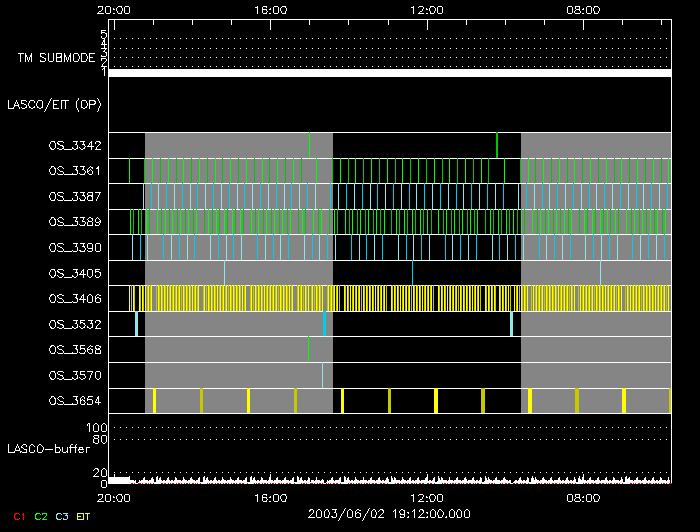Click the green C2 legend entry
This screenshot has width=700, height=532.
click(41, 516)
